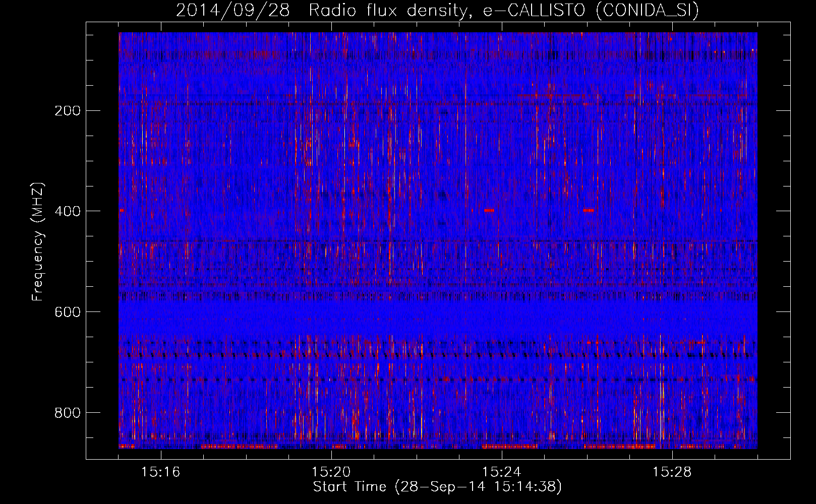The width and height of the screenshot is (816, 504).
Task: Click the 15:20 time tick label
Action: 331,472
